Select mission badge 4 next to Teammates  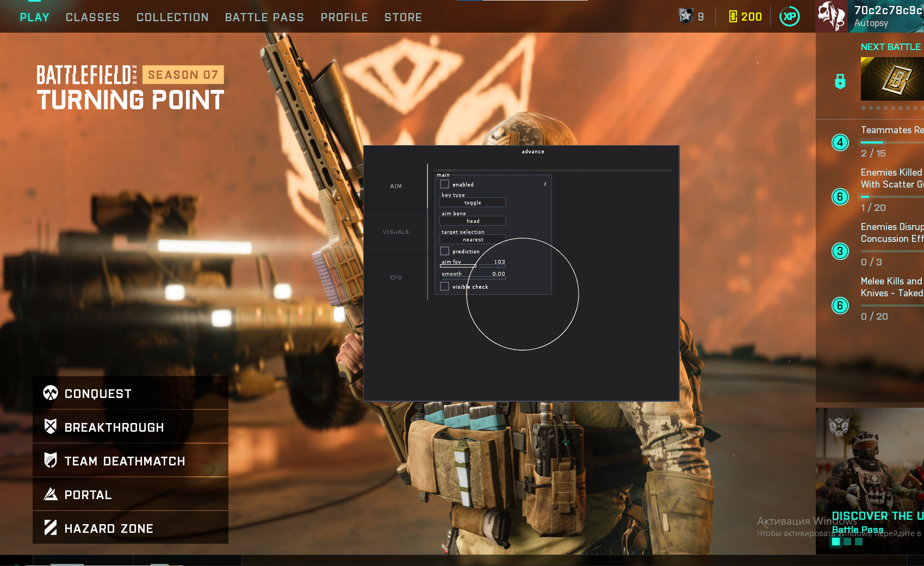[840, 142]
